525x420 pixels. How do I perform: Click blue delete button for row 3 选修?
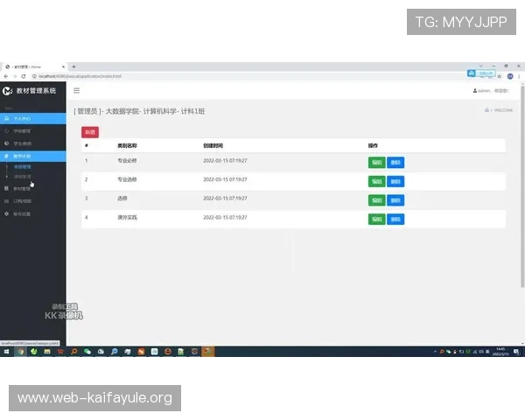(x=395, y=200)
